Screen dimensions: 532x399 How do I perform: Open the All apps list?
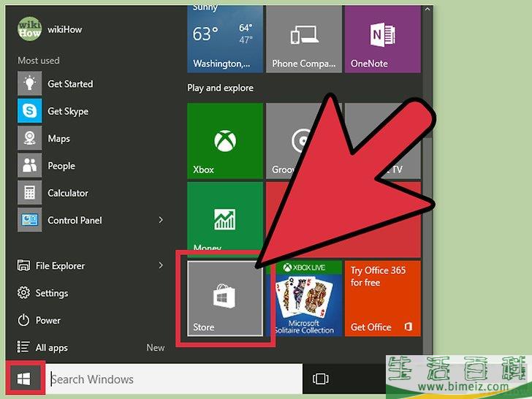pyautogui.click(x=51, y=348)
